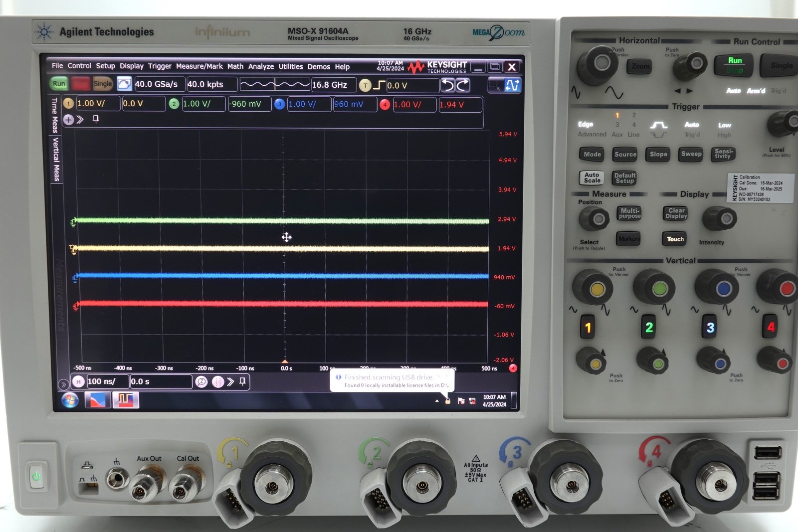798x532 pixels.
Task: Click the round zoom Z icon
Action: point(201,382)
